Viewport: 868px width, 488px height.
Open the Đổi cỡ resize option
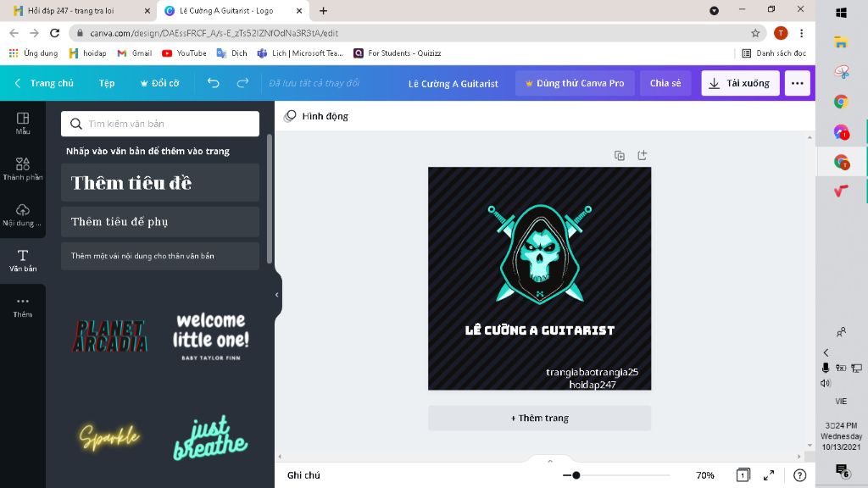(x=159, y=83)
